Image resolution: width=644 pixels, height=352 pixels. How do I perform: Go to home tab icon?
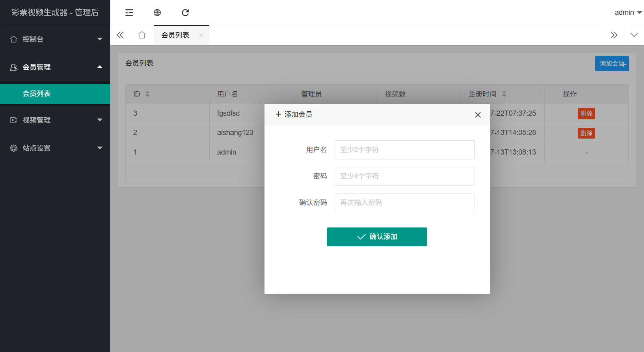point(141,35)
